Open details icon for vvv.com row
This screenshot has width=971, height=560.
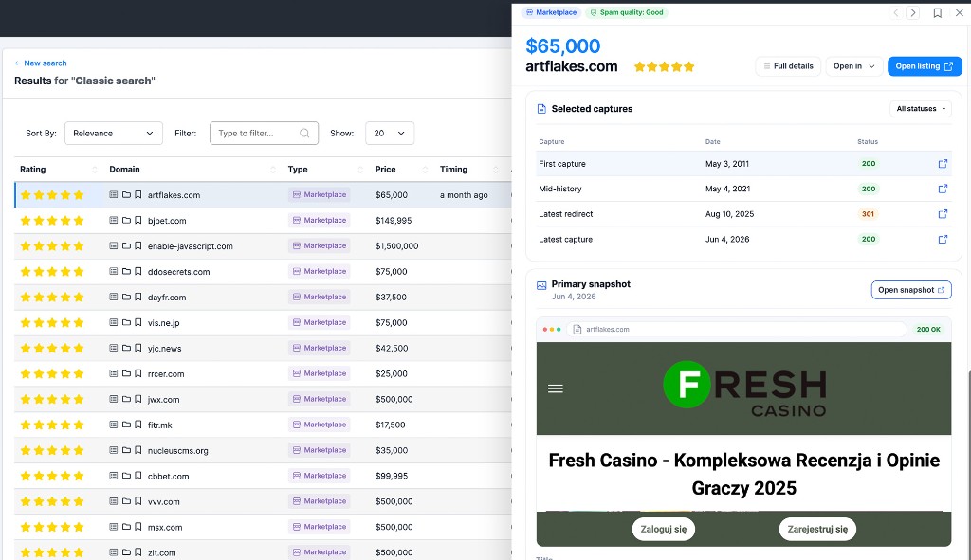click(x=114, y=501)
